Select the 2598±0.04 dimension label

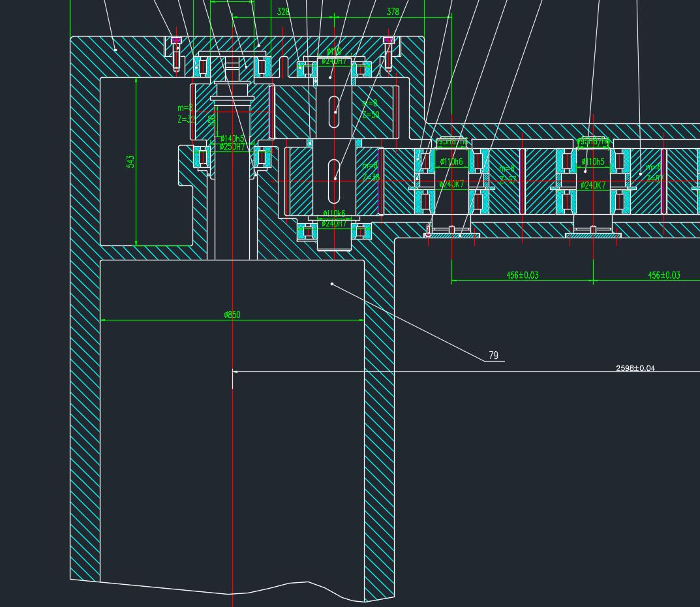635,368
